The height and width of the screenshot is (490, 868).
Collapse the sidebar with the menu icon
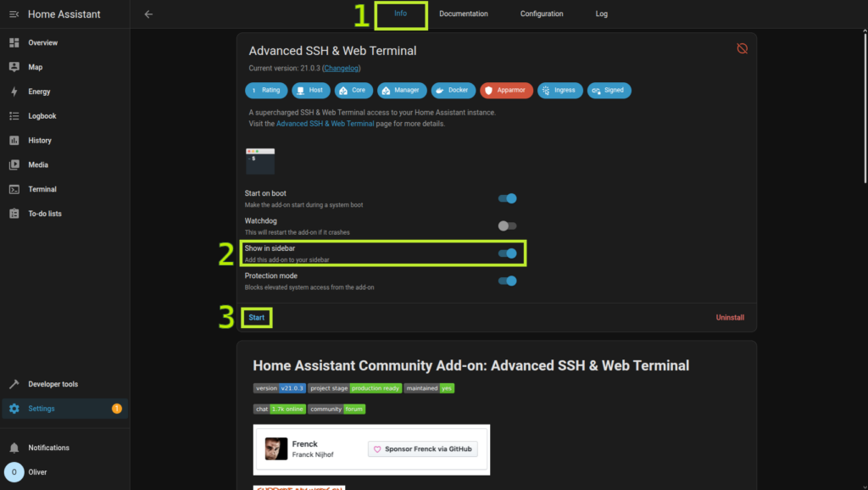click(x=14, y=14)
